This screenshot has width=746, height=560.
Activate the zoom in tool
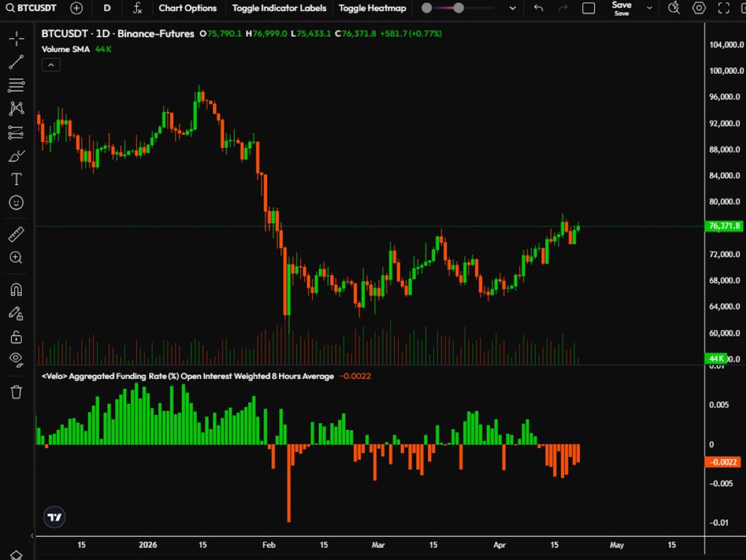point(16,258)
